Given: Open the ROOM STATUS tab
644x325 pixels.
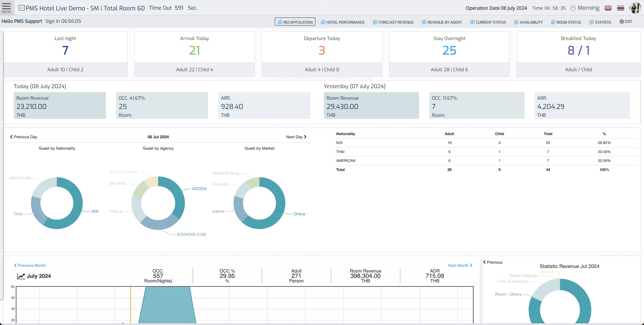Looking at the screenshot, I should (x=566, y=22).
